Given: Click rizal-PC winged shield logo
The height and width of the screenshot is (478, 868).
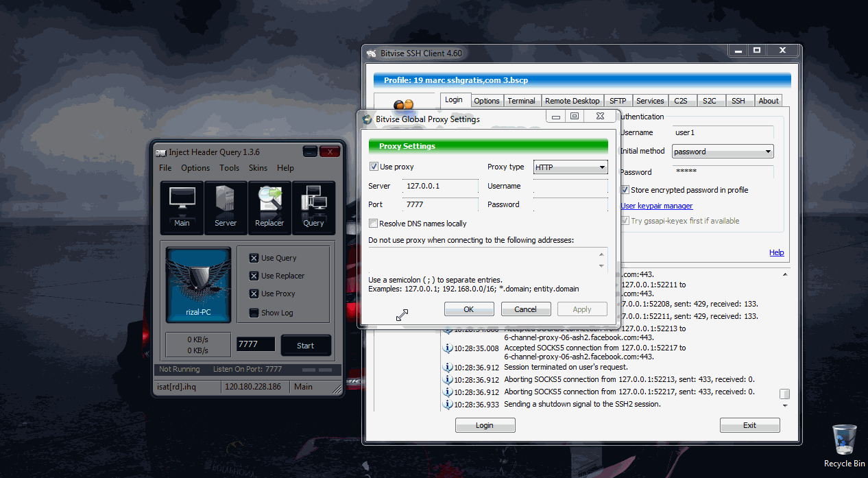Looking at the screenshot, I should (x=199, y=285).
